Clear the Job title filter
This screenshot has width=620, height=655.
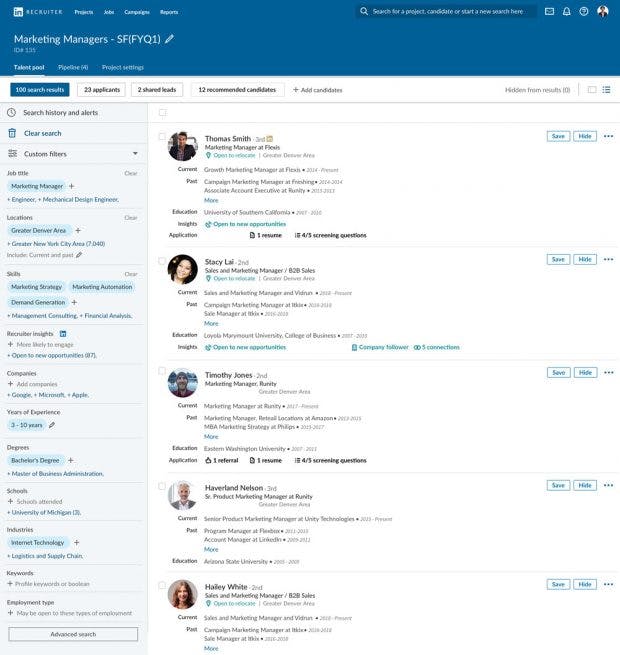click(x=131, y=173)
